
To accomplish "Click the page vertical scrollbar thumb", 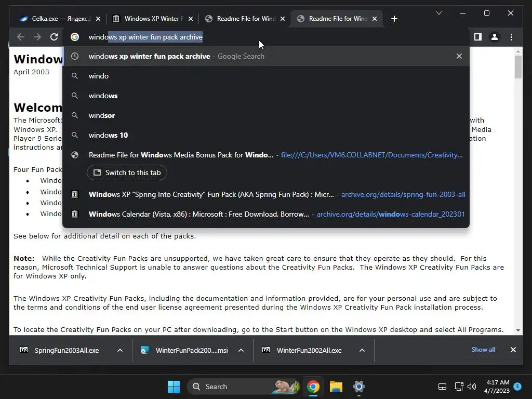I will (518, 67).
